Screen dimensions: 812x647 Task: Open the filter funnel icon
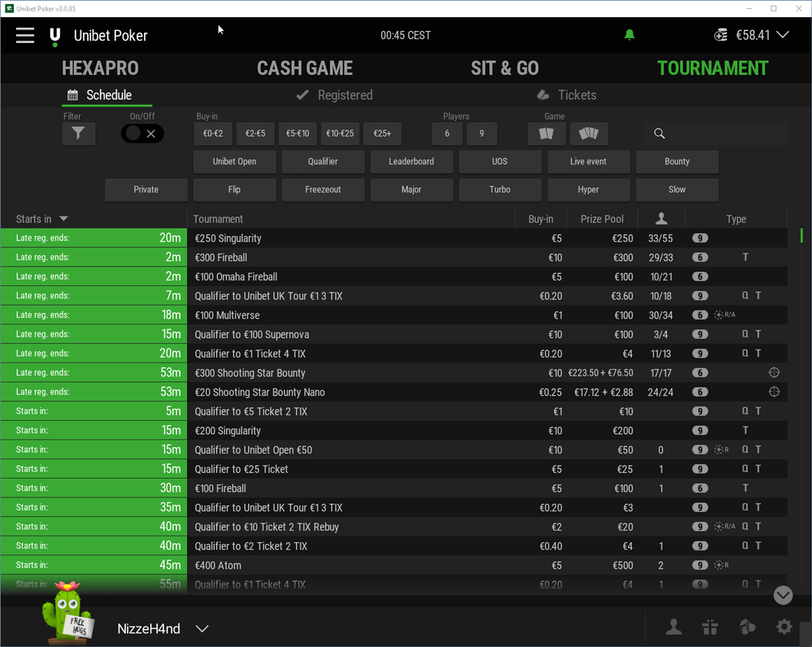(x=78, y=133)
